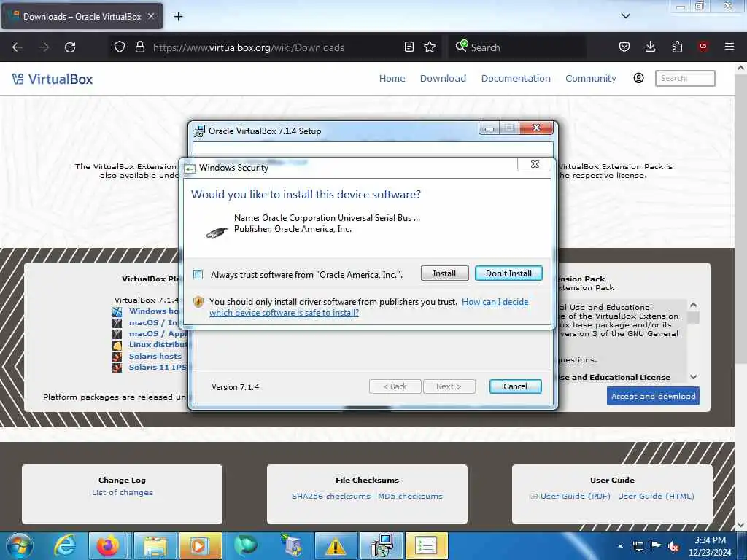The height and width of the screenshot is (560, 747).
Task: Click the uBlock Origin extension icon
Action: coord(703,47)
